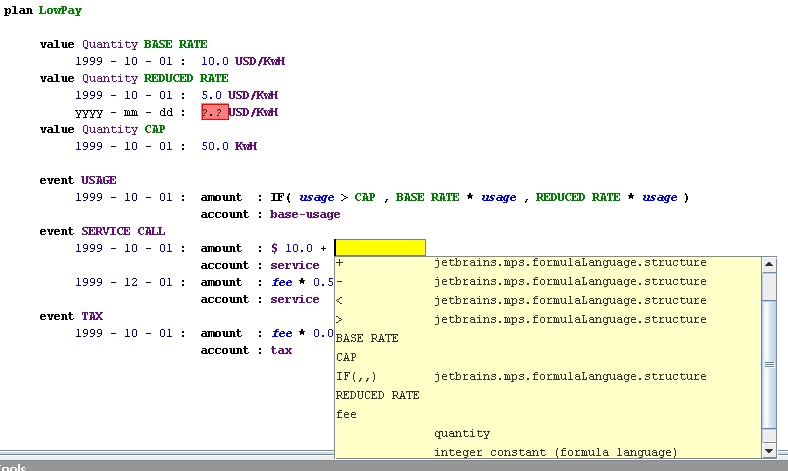Click the completion popup scrollbar thumb

pyautogui.click(x=769, y=285)
